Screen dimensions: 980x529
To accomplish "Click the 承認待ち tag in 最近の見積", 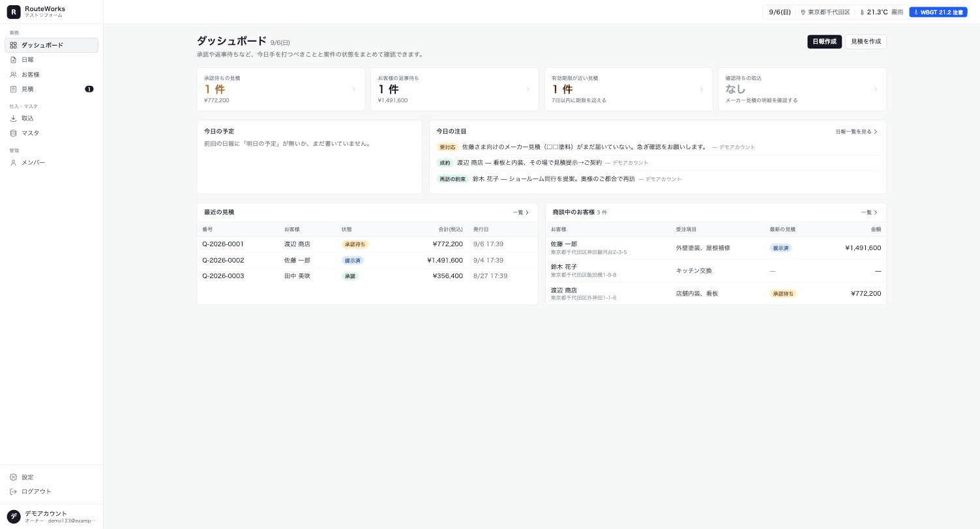I will click(x=355, y=244).
